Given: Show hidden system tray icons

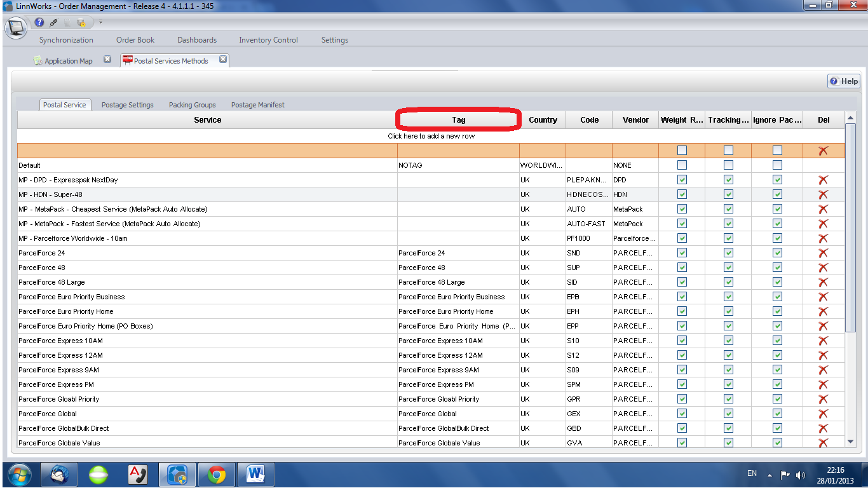Looking at the screenshot, I should click(x=770, y=475).
